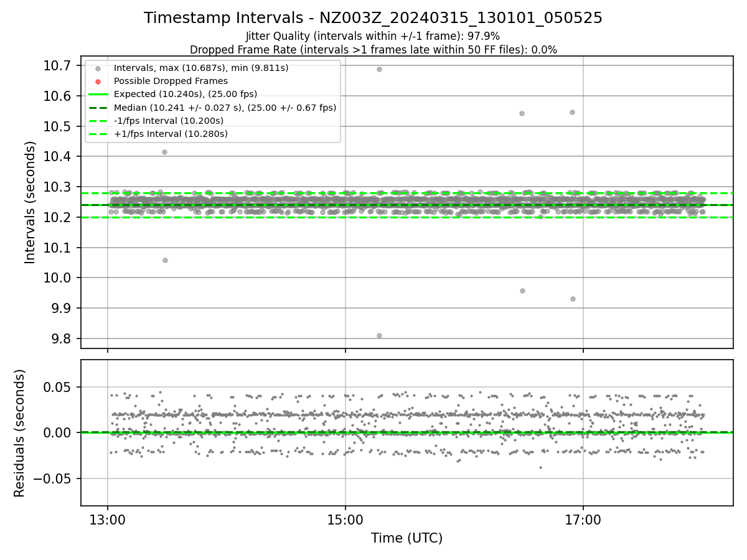
Task: Click the red Possible Dropped Frames legend marker
Action: (98, 82)
